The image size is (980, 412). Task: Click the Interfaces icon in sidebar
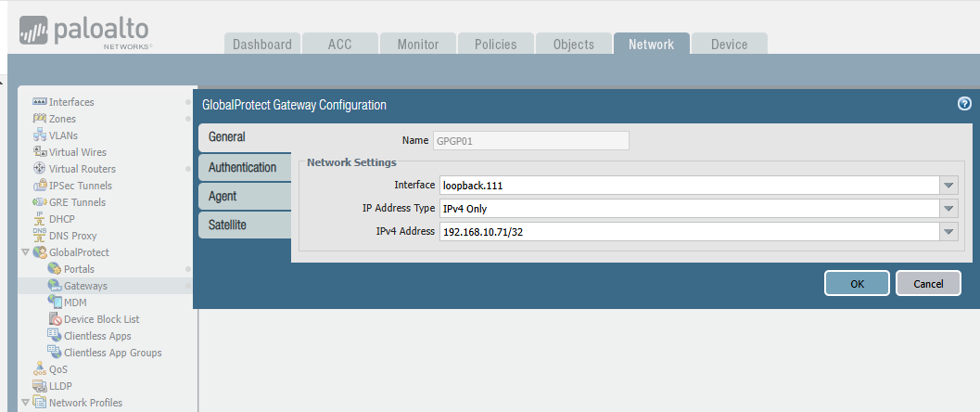tap(39, 102)
